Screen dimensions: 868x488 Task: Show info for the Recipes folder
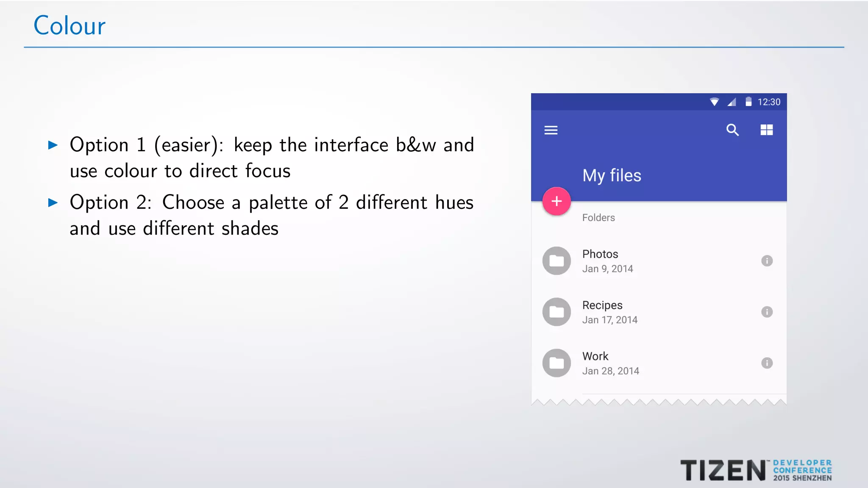[767, 312]
